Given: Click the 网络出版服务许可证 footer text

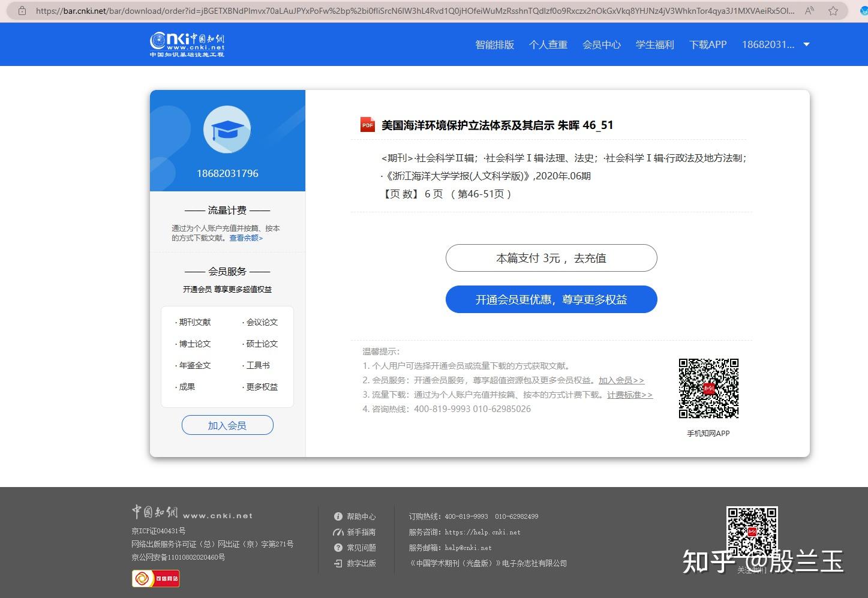Looking at the screenshot, I should click(212, 544).
